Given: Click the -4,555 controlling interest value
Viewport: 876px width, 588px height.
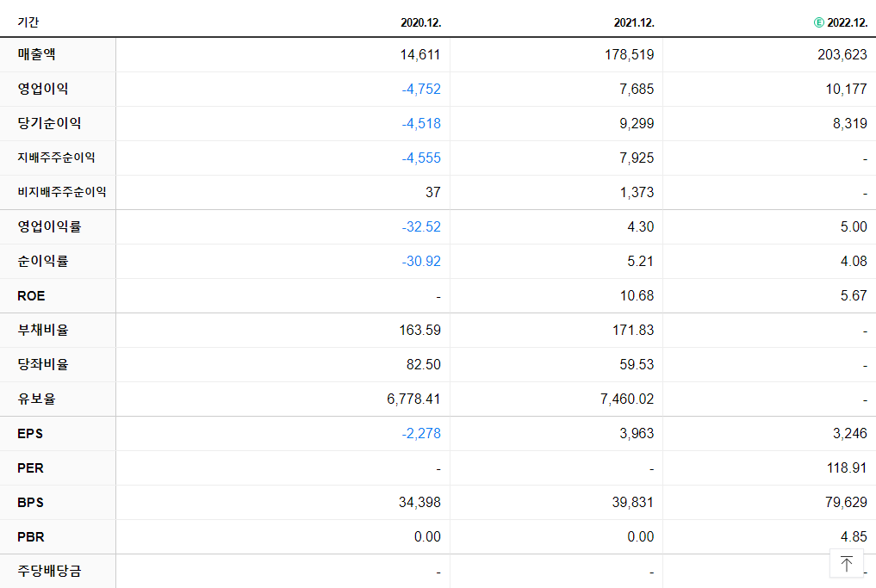Looking at the screenshot, I should click(x=421, y=158).
